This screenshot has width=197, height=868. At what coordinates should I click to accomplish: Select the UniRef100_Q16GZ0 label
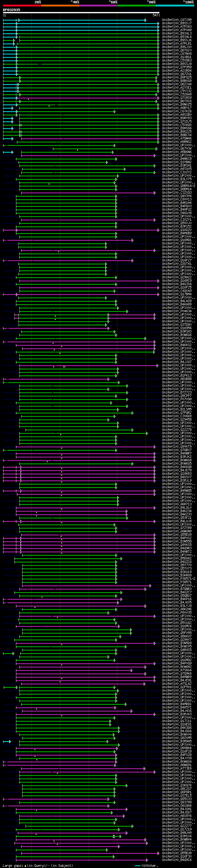pyautogui.click(x=177, y=230)
